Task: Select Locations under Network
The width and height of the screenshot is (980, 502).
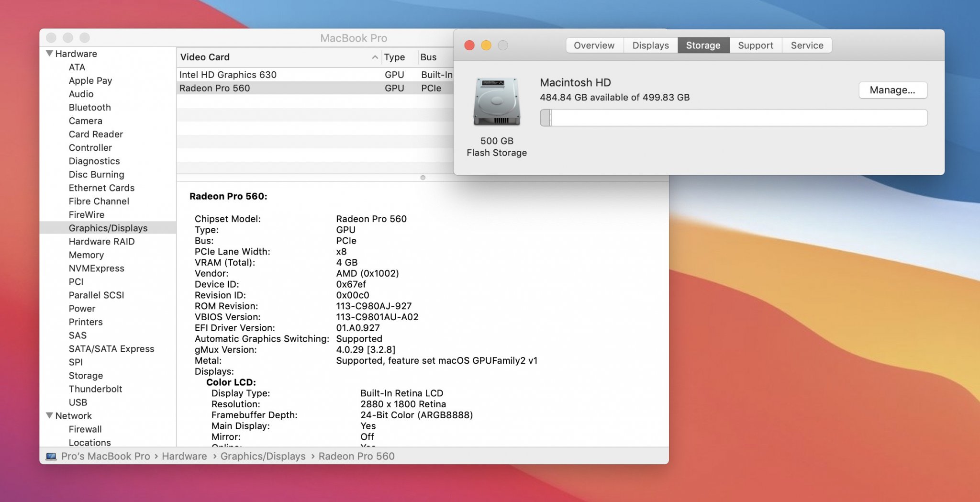Action: (x=89, y=442)
